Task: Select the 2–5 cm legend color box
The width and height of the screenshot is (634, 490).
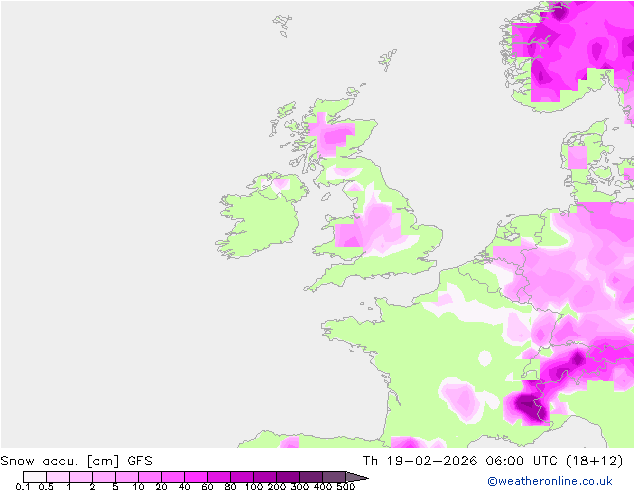Action: (104, 477)
